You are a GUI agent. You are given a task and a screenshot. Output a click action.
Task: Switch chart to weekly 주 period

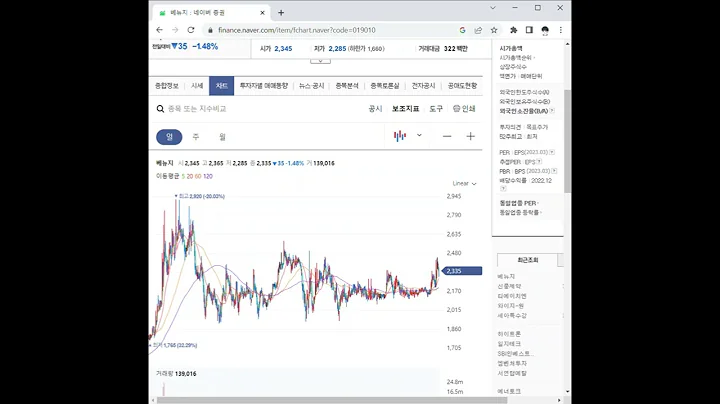196,137
